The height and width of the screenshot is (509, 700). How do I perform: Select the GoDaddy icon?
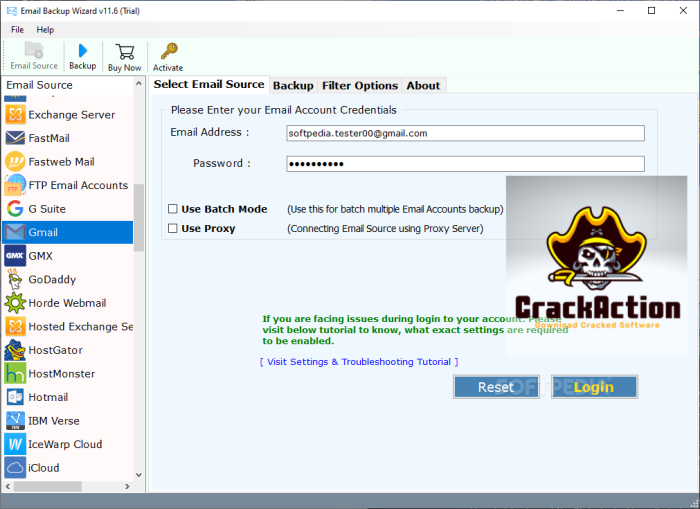pos(15,280)
